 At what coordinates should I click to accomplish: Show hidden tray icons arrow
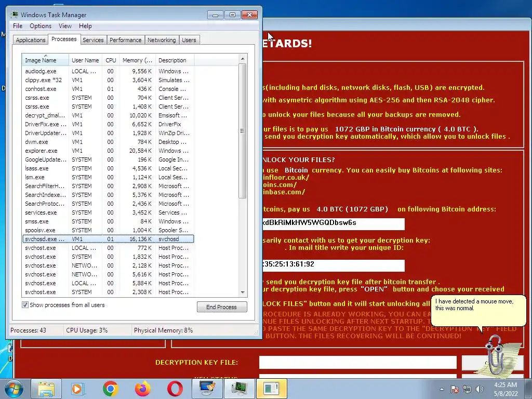(442, 389)
